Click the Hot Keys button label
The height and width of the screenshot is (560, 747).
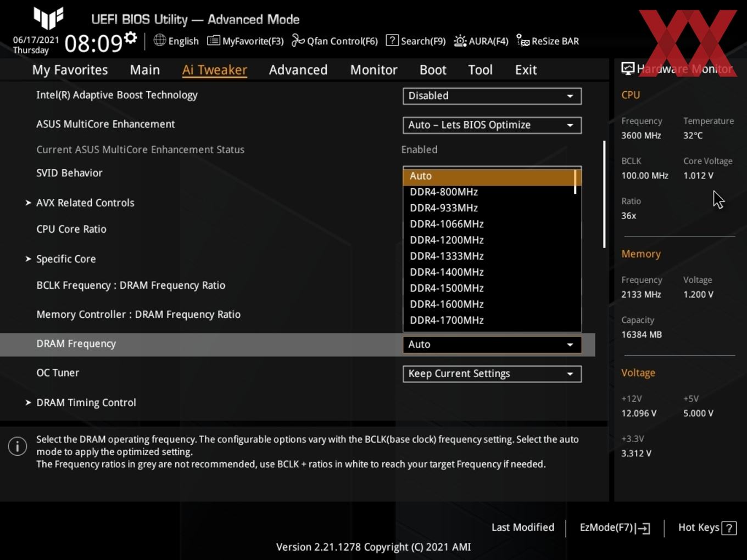tap(699, 528)
